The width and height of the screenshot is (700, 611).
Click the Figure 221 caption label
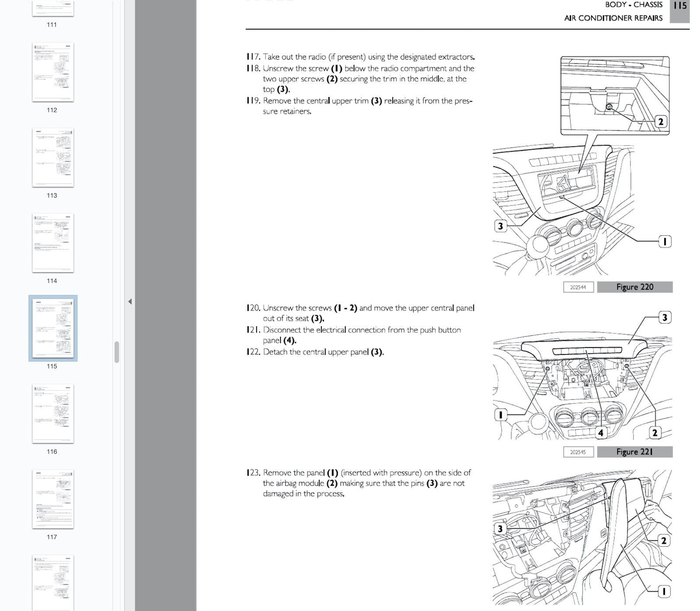click(634, 452)
